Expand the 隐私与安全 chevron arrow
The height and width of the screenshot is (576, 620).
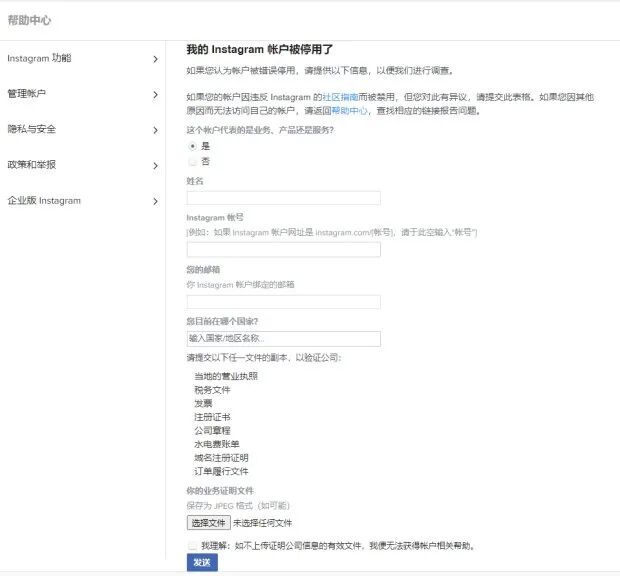[155, 130]
